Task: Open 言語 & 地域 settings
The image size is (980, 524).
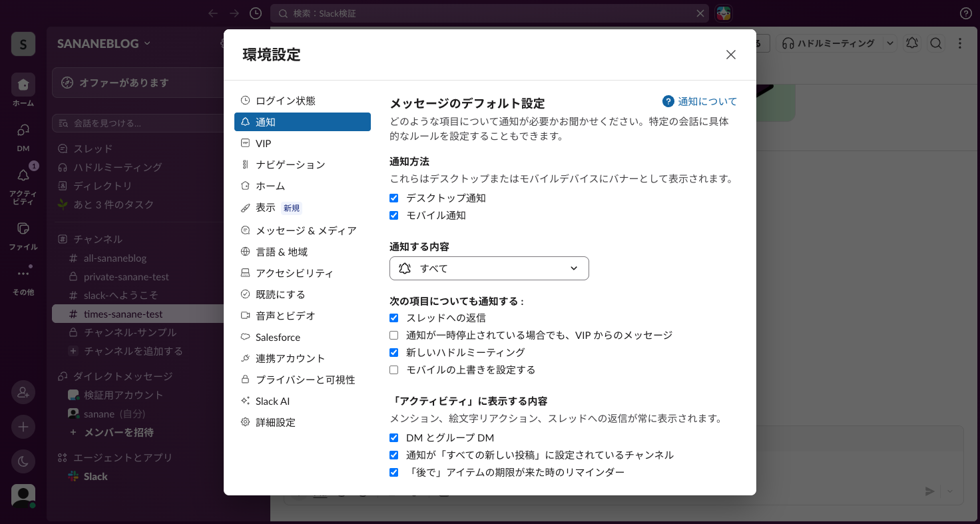Action: click(x=302, y=252)
